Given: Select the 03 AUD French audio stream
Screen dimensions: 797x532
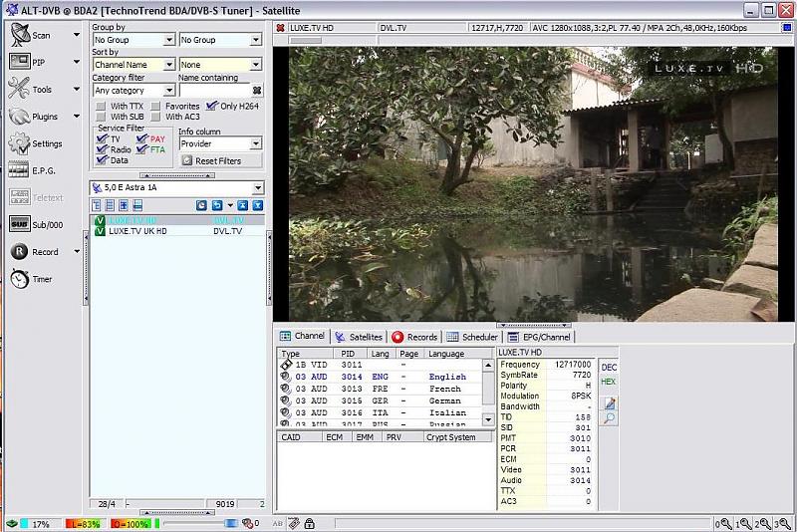Looking at the screenshot, I should tap(380, 389).
